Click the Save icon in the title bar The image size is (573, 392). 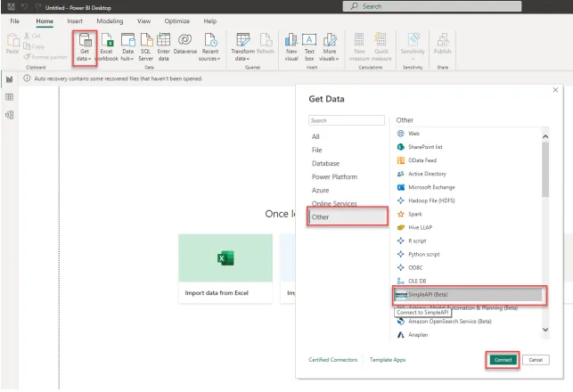click(12, 7)
